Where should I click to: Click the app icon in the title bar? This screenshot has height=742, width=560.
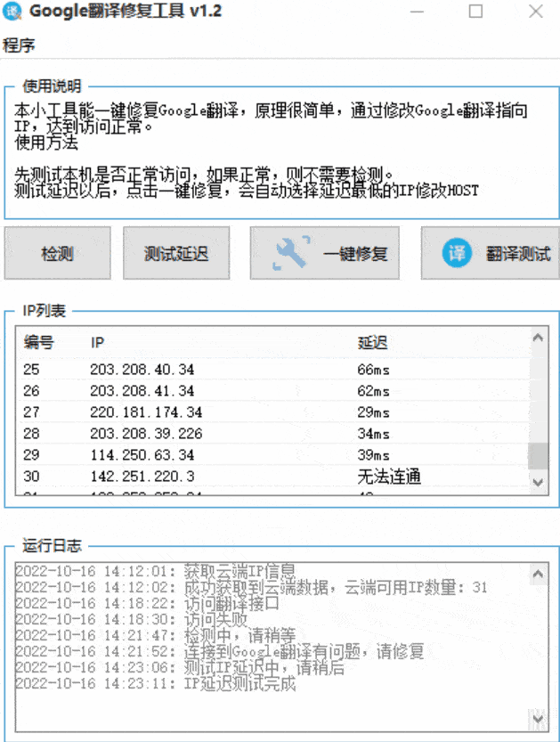pos(12,12)
